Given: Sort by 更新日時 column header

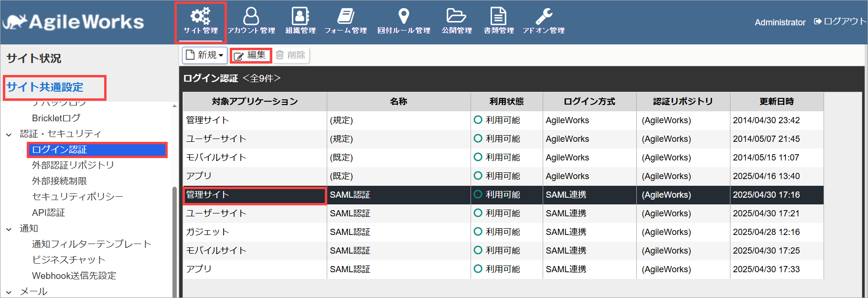Looking at the screenshot, I should [777, 101].
